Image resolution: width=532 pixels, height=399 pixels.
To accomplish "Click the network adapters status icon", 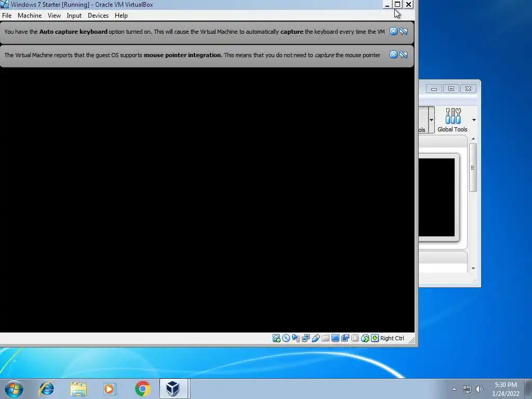I will click(x=305, y=338).
